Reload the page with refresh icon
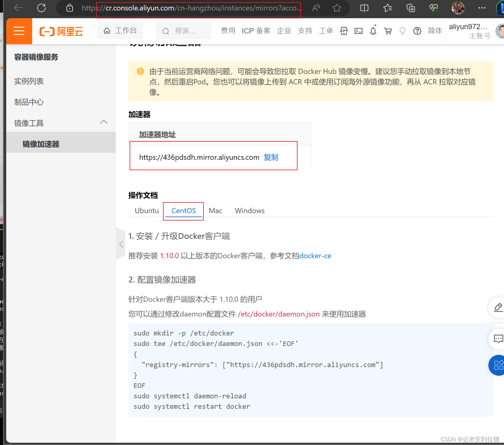Image resolution: width=504 pixels, height=445 pixels. (x=41, y=8)
